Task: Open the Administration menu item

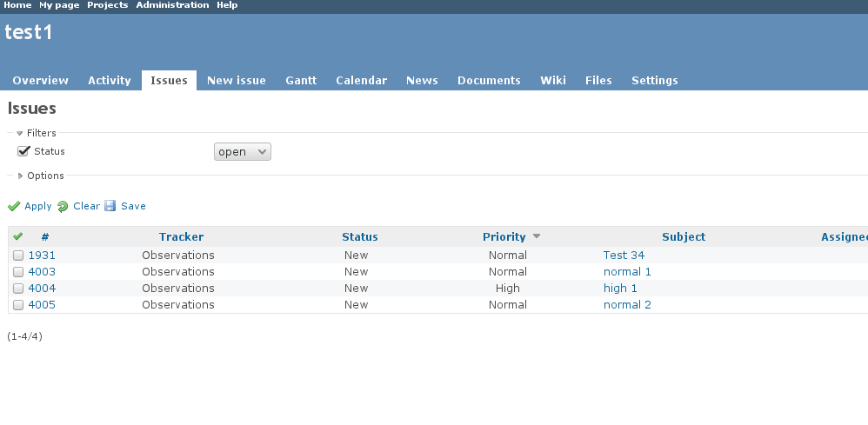Action: point(172,5)
